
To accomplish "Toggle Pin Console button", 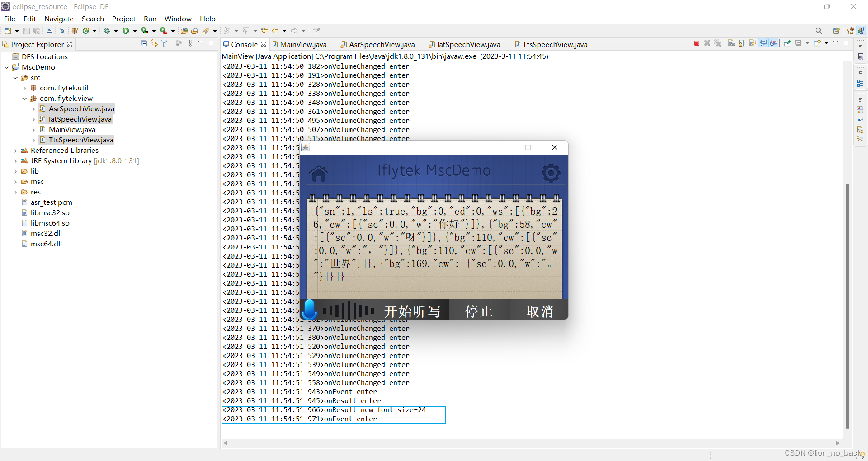I will 787,43.
